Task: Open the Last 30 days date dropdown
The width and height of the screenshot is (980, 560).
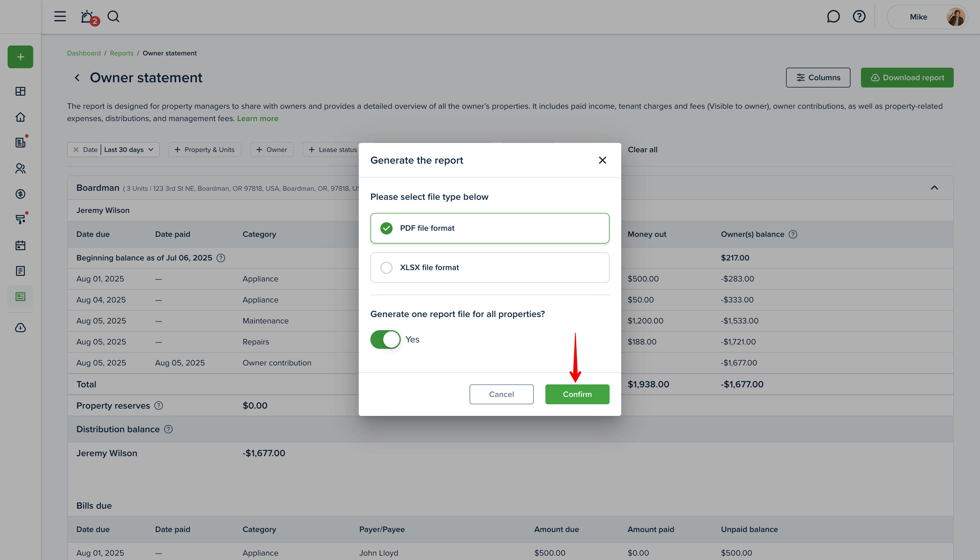Action: tap(129, 150)
